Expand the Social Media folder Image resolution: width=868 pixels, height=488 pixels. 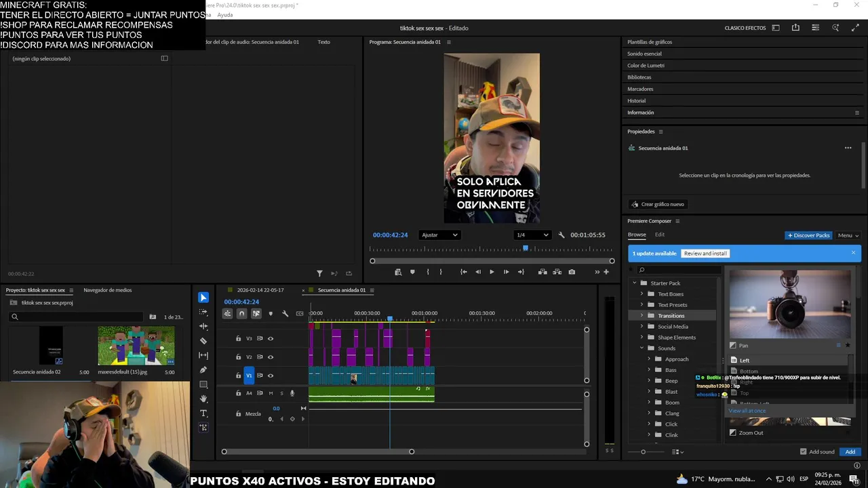[x=642, y=326]
